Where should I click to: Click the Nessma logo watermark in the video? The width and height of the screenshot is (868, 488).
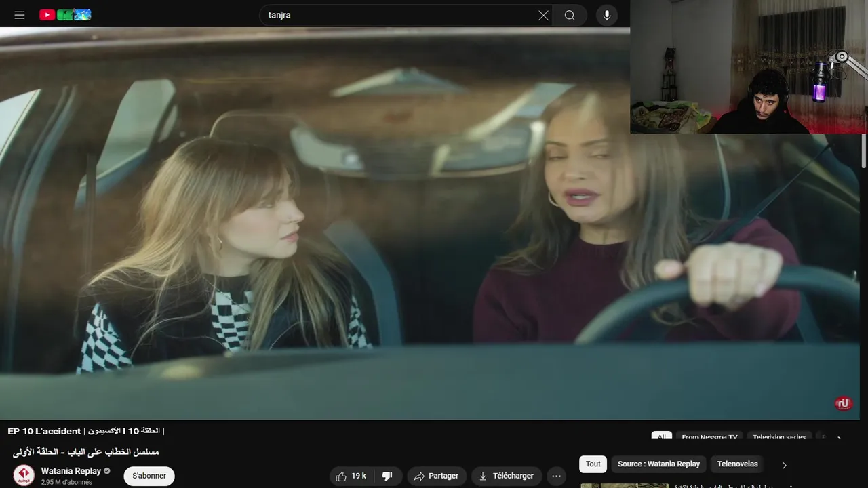point(843,403)
